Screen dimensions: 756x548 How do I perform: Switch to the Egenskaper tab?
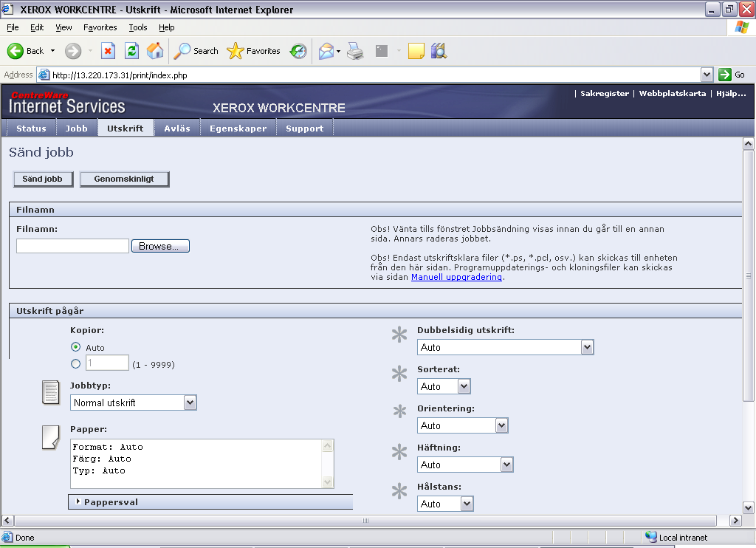coord(238,129)
